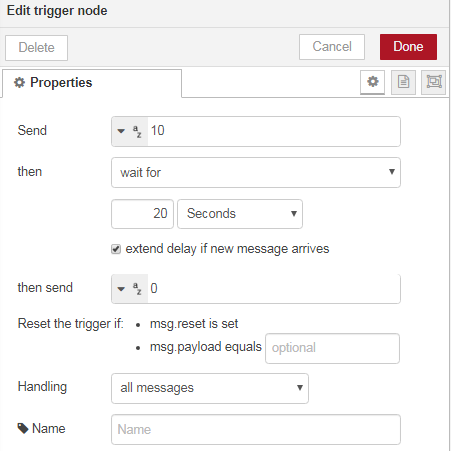The height and width of the screenshot is (451, 451).
Task: Delete the trigger node
Action: (x=36, y=48)
